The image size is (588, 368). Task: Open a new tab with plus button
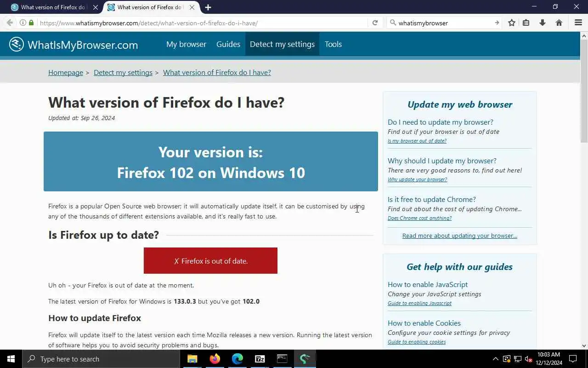208,7
